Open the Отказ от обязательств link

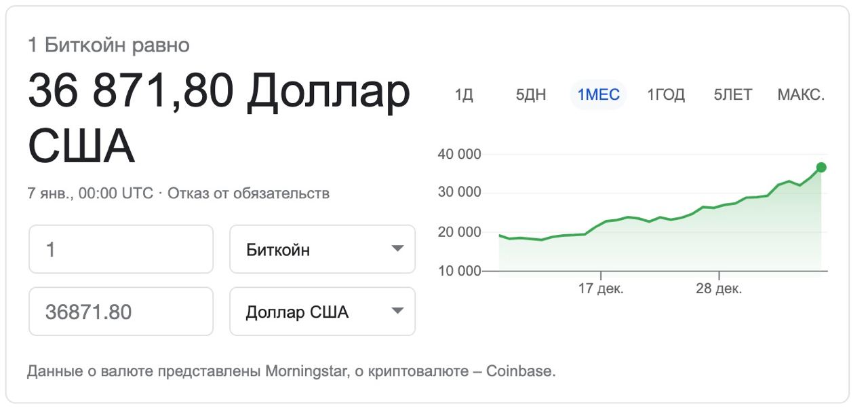point(248,193)
